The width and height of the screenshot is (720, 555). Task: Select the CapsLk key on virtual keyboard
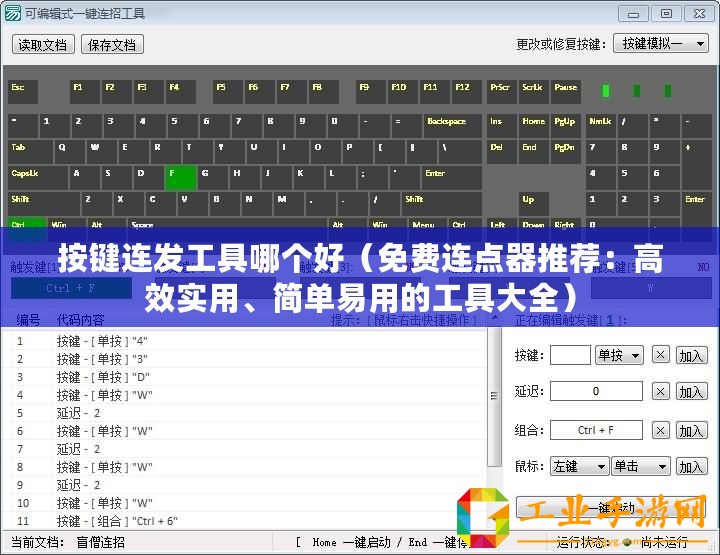click(x=38, y=178)
